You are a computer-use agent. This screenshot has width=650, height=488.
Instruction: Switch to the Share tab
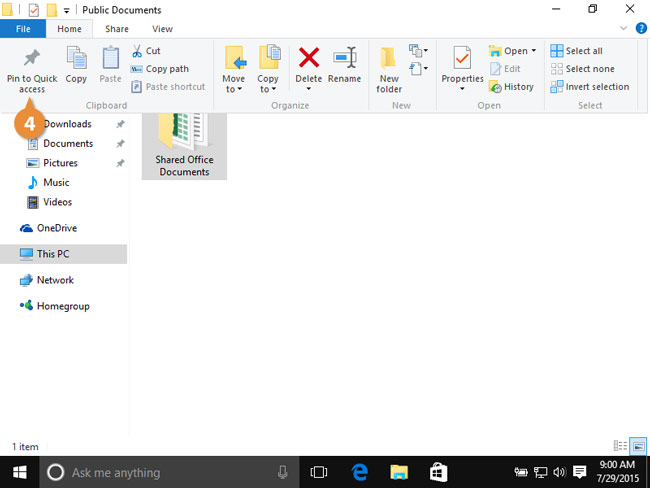[x=117, y=29]
